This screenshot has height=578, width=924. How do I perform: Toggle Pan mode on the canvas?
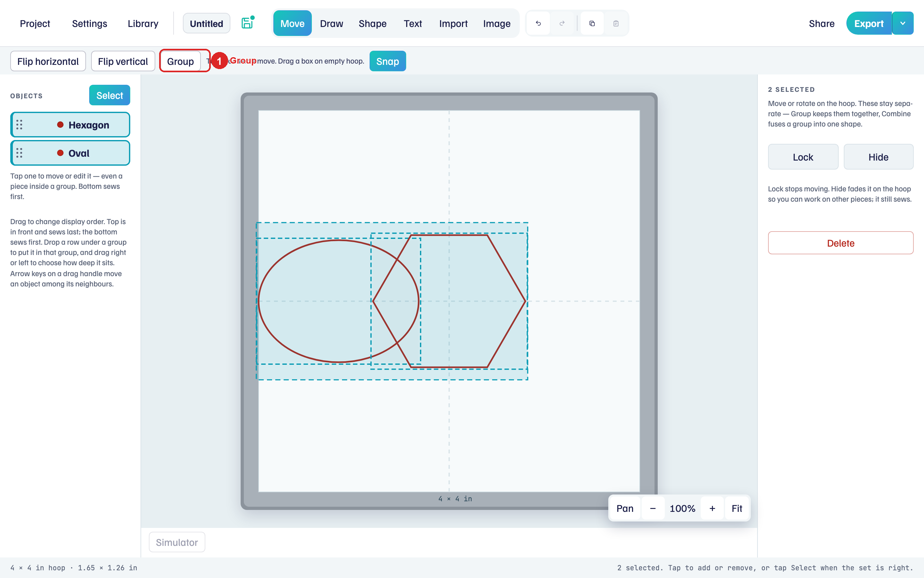click(625, 508)
